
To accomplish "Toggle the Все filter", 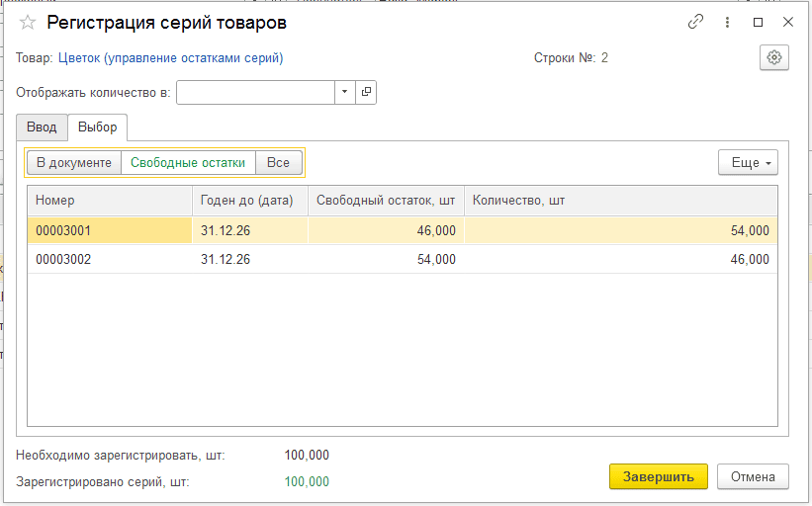I will [x=279, y=162].
